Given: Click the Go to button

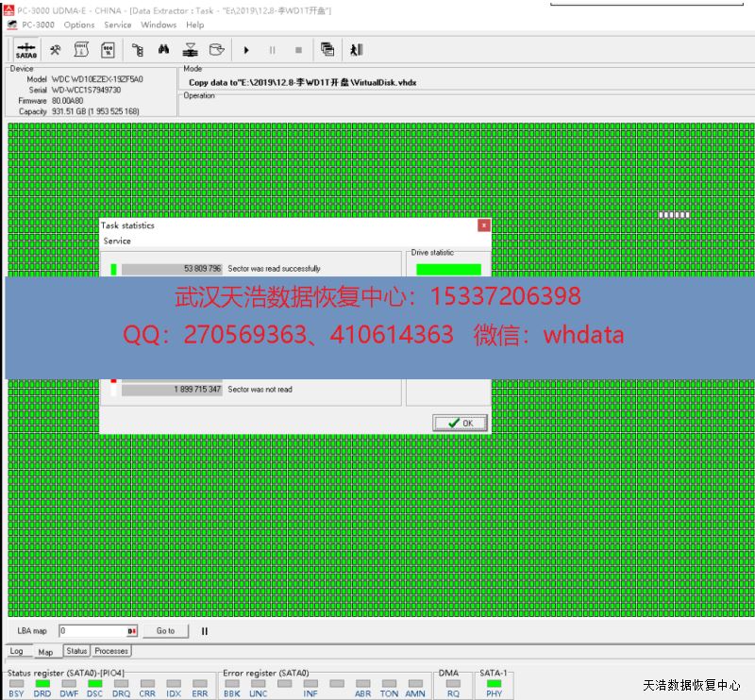Looking at the screenshot, I should pyautogui.click(x=165, y=631).
